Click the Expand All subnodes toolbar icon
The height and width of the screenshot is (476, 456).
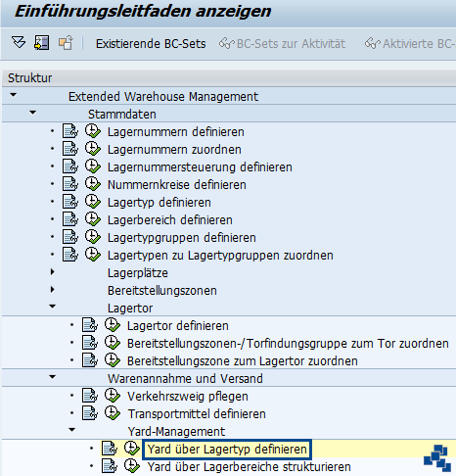[19, 43]
